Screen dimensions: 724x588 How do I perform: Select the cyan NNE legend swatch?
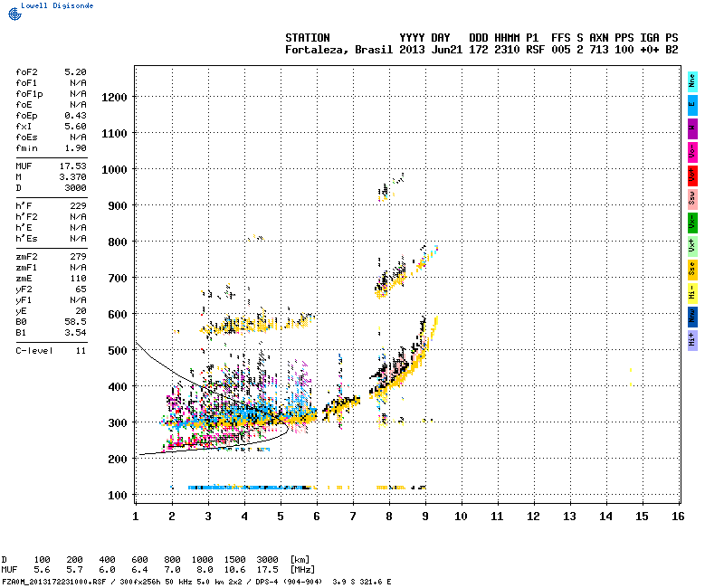point(692,81)
